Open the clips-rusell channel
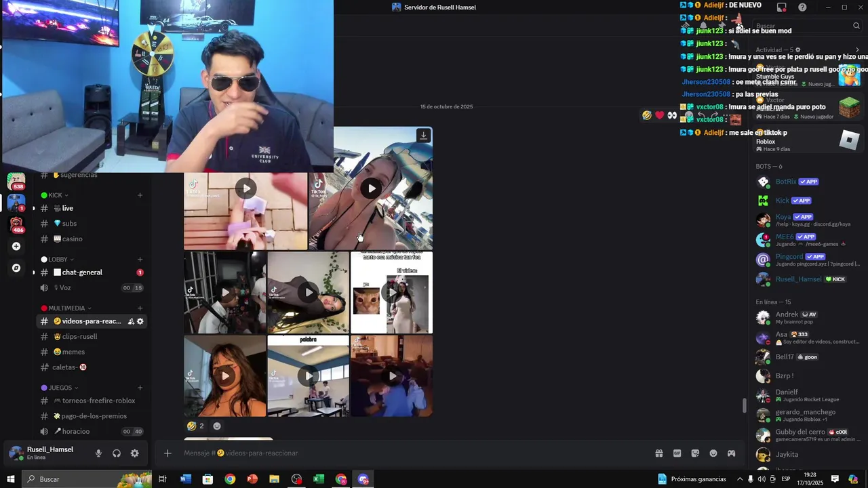868x488 pixels. pos(92,337)
